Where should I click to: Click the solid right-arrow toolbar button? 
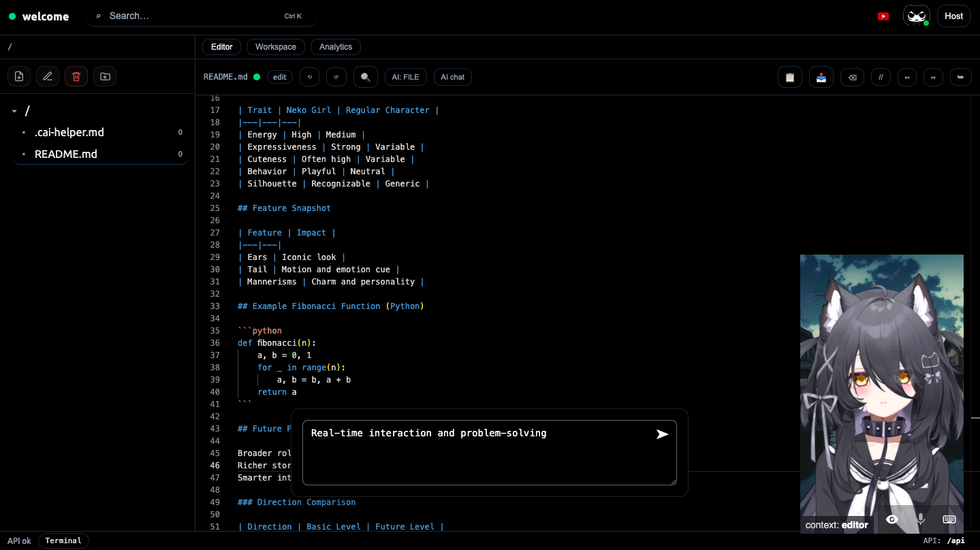coord(961,77)
